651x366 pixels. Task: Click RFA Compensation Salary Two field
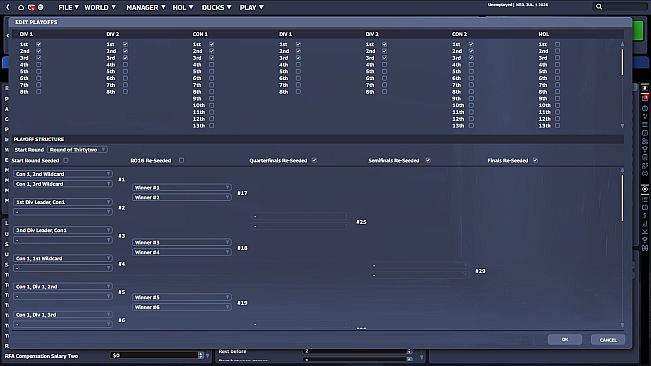pos(154,355)
